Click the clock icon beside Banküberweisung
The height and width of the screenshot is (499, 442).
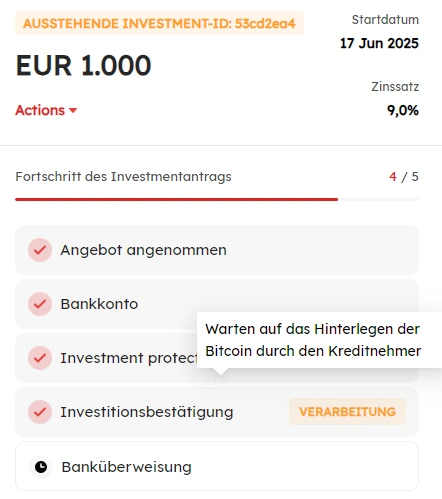(41, 467)
